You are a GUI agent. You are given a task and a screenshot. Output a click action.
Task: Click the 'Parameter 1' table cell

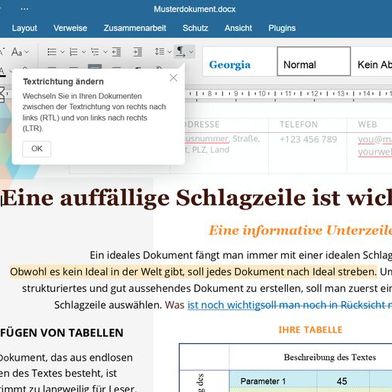[x=263, y=381]
